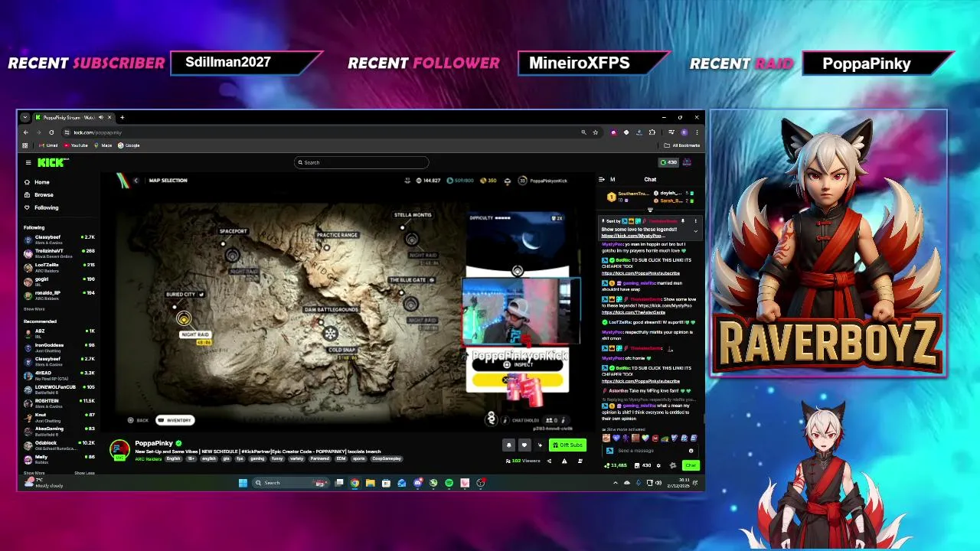This screenshot has width=980, height=551.
Task: Click the Windows Start button
Action: [x=243, y=483]
